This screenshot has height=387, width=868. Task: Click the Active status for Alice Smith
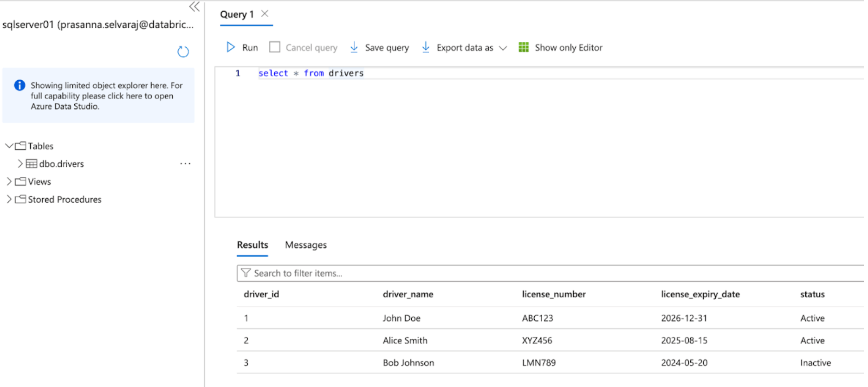click(x=812, y=341)
